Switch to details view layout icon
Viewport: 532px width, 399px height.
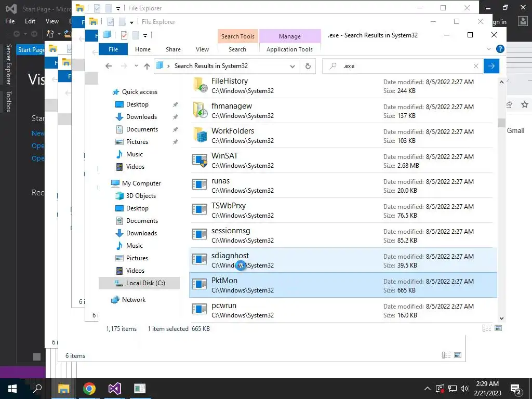pyautogui.click(x=486, y=328)
